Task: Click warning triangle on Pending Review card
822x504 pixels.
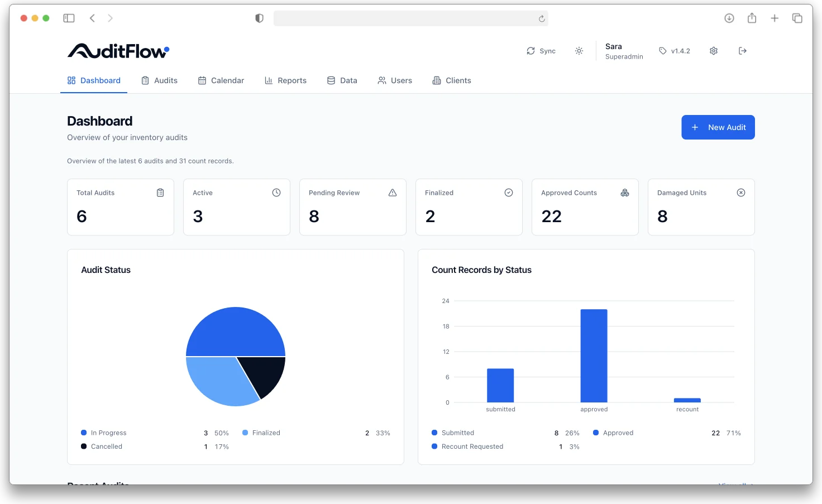Action: pos(393,193)
